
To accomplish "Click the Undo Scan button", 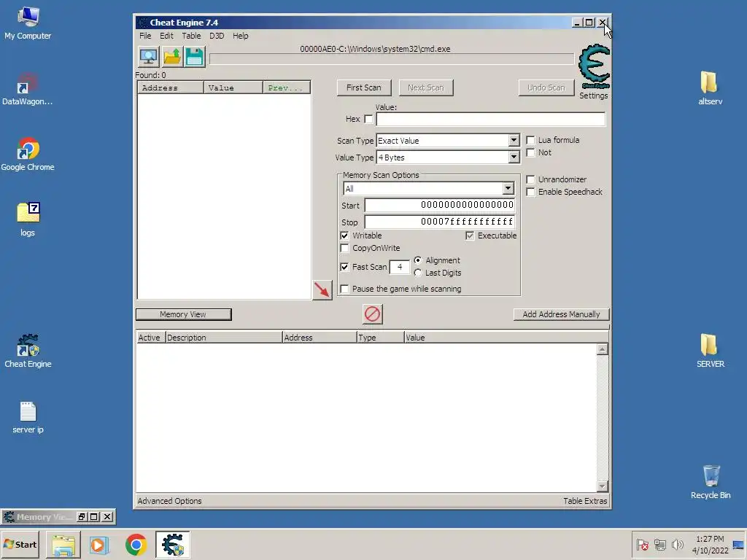I will [x=546, y=87].
